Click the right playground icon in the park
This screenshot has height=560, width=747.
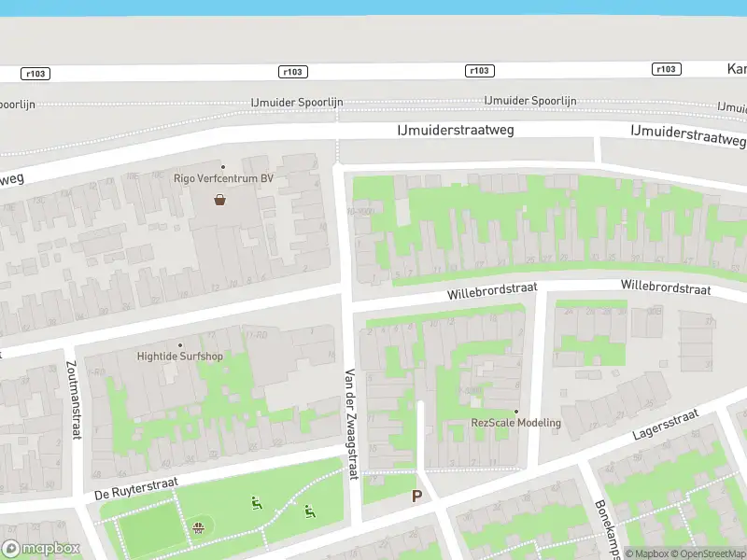coord(308,511)
